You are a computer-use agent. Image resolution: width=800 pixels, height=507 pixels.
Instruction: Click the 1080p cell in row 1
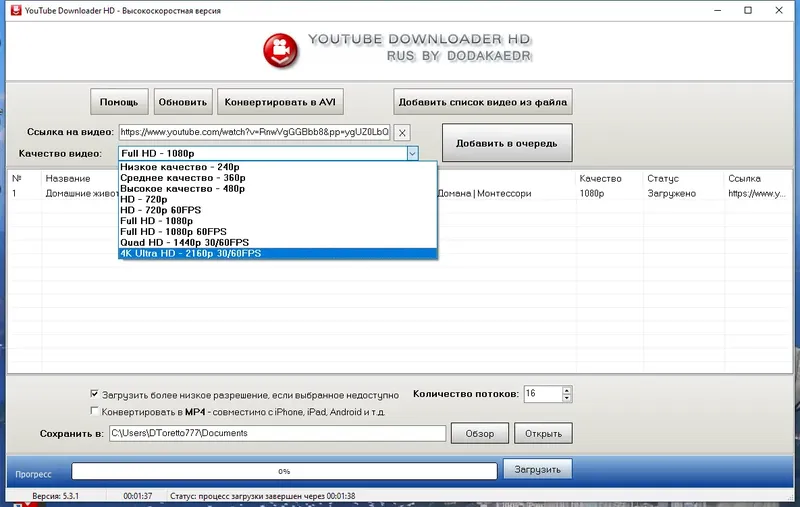pos(592,193)
